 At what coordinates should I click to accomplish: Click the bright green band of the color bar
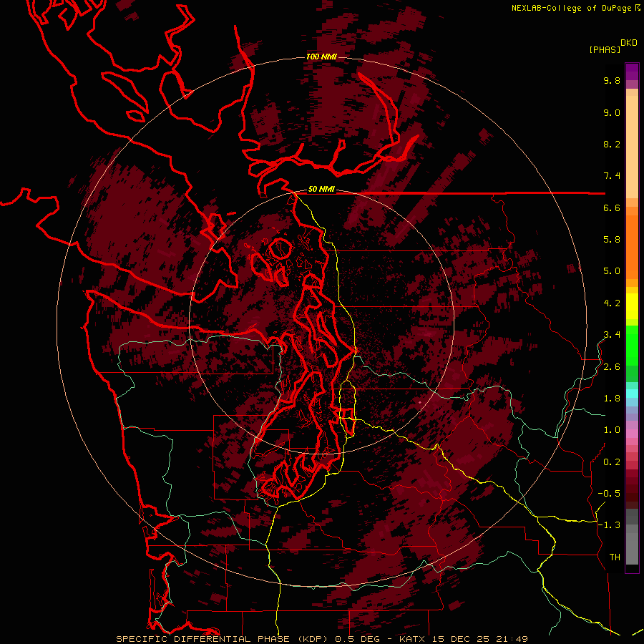[x=632, y=345]
